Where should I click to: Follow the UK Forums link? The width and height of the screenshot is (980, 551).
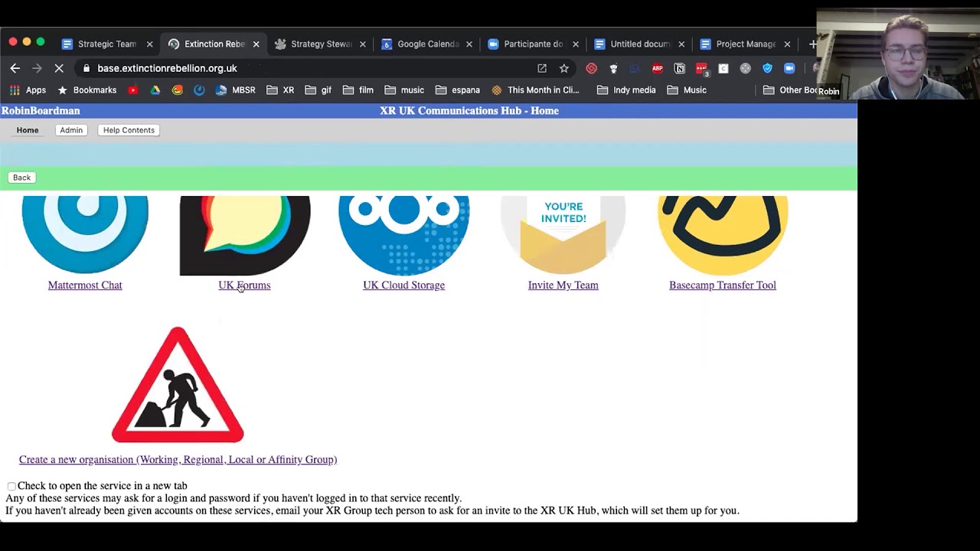point(244,285)
